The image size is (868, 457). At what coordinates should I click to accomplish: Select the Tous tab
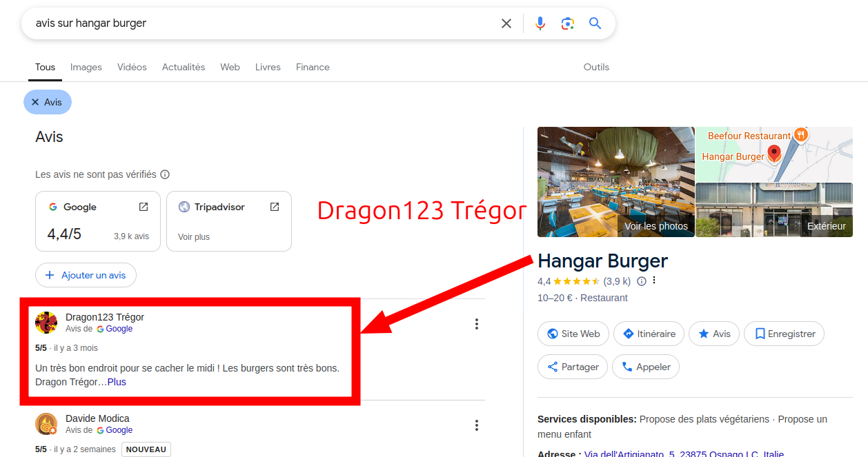[46, 67]
